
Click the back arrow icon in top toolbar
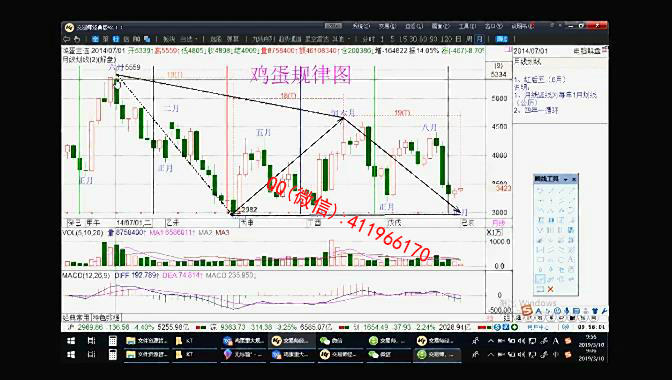click(x=67, y=39)
